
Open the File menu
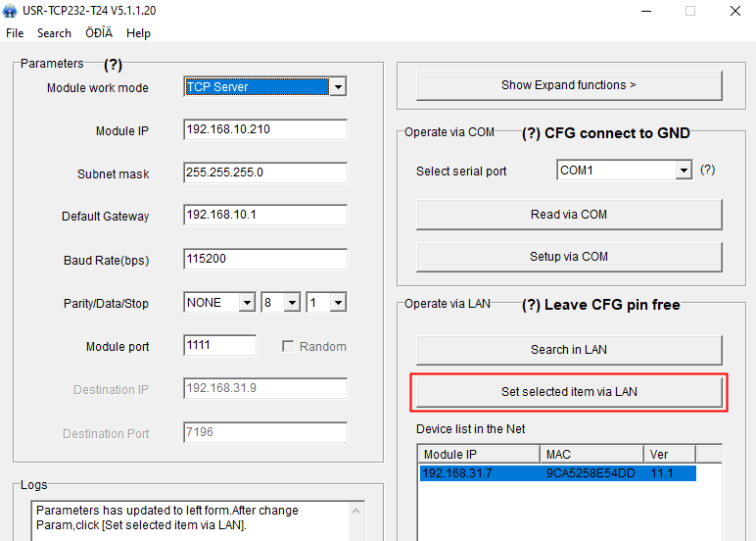(15, 32)
